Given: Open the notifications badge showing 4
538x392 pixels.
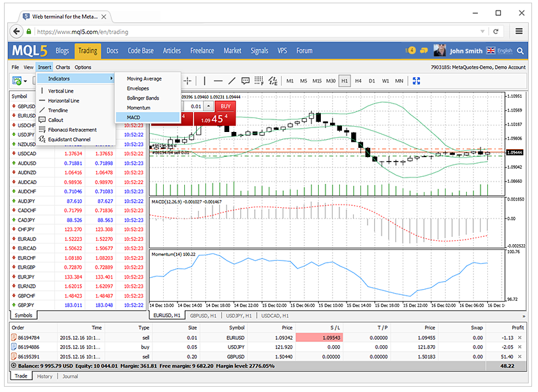Looking at the screenshot, I should [x=411, y=50].
